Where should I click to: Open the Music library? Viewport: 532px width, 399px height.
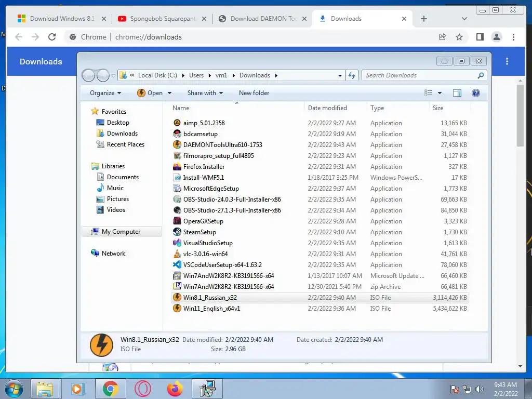coord(115,188)
